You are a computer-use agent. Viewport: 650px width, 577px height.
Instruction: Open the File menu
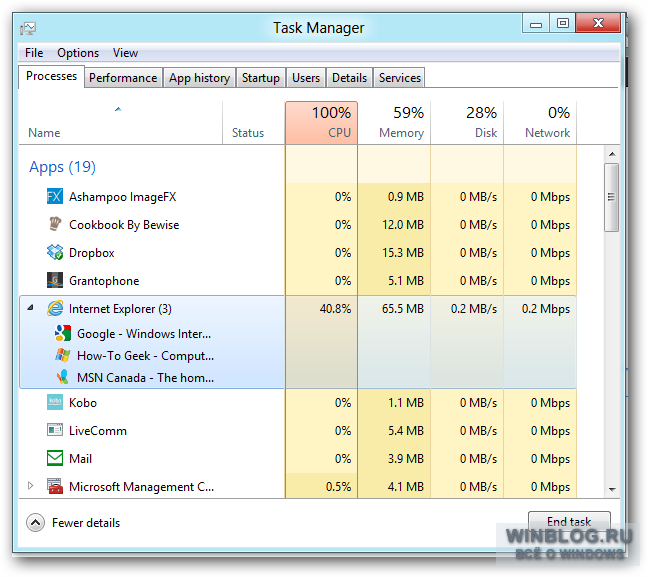(x=34, y=53)
